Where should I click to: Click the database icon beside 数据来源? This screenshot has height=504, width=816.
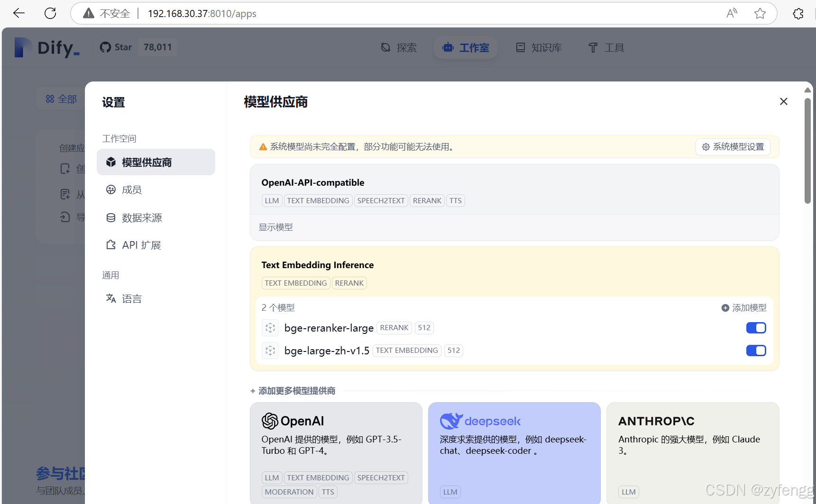111,217
